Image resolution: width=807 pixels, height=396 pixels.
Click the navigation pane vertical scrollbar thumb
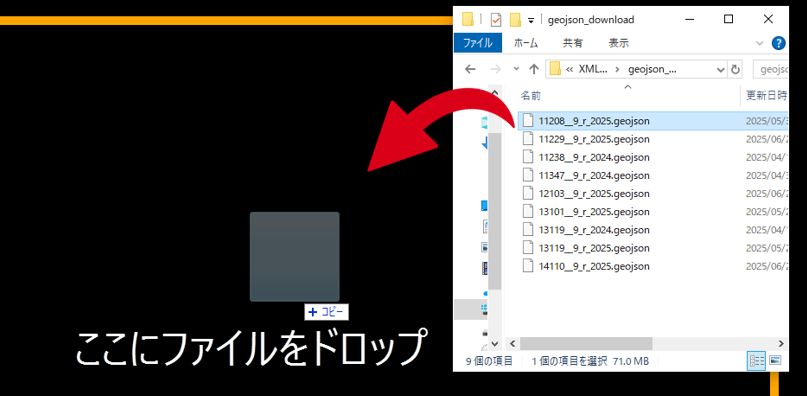tap(495, 210)
